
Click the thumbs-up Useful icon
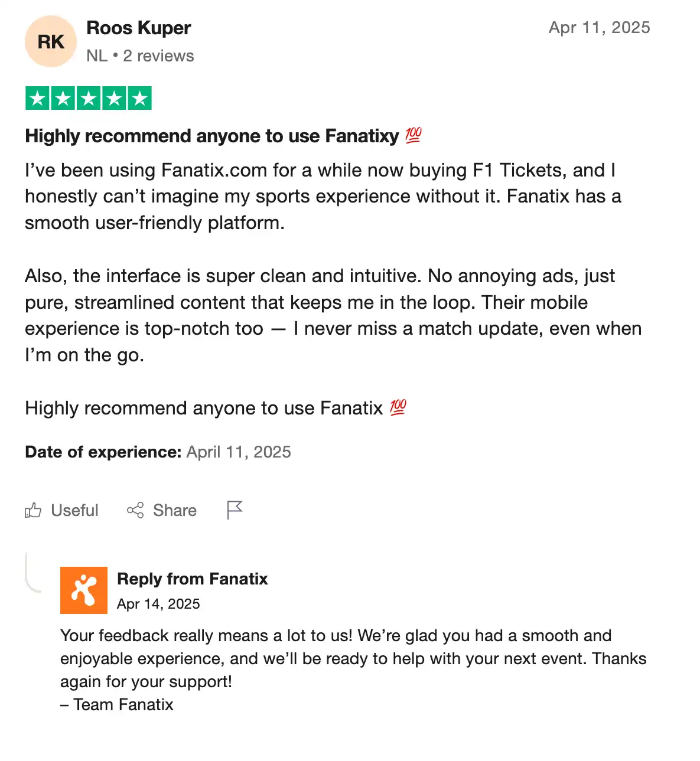pyautogui.click(x=34, y=510)
